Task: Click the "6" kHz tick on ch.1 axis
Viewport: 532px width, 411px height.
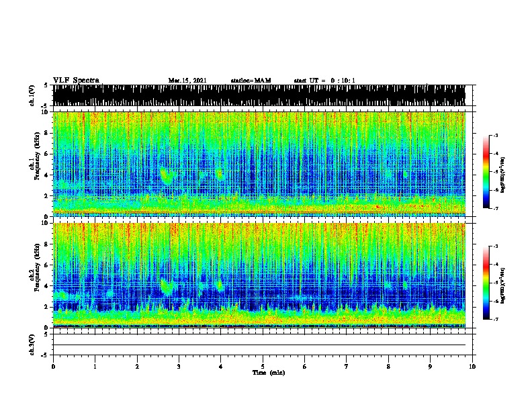Action: pos(47,154)
